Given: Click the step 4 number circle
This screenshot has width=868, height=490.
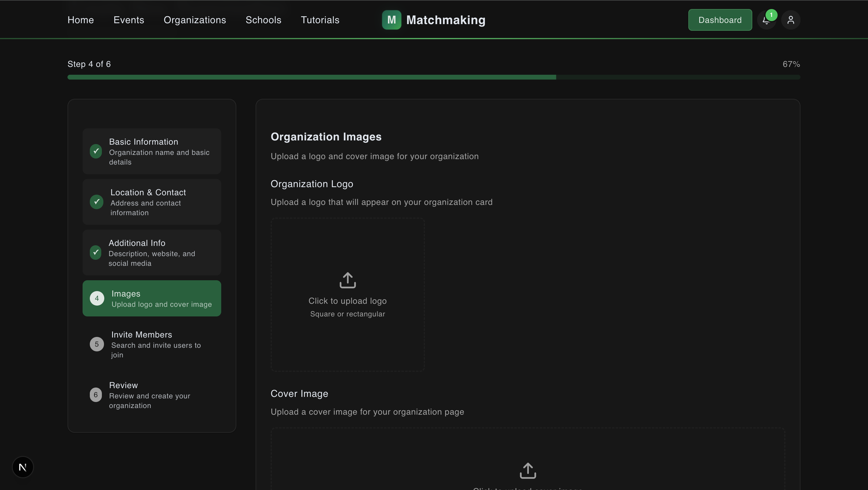Looking at the screenshot, I should (x=97, y=298).
